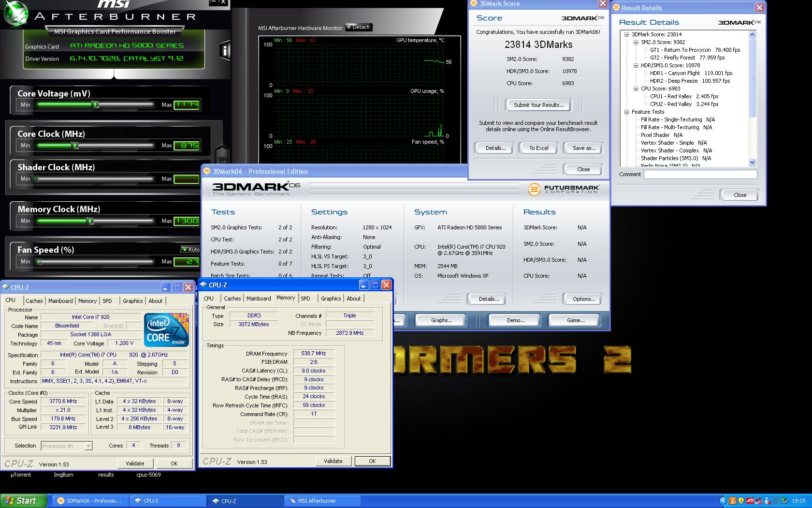This screenshot has height=508, width=812.
Task: Switch to CPU tab in CPU-Z Memory window
Action: pos(208,299)
